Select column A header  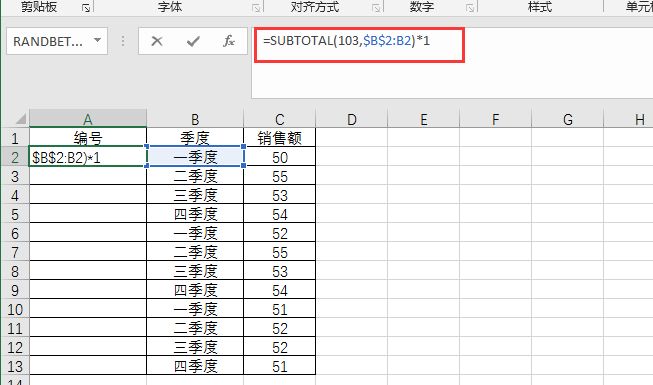pyautogui.click(x=88, y=119)
